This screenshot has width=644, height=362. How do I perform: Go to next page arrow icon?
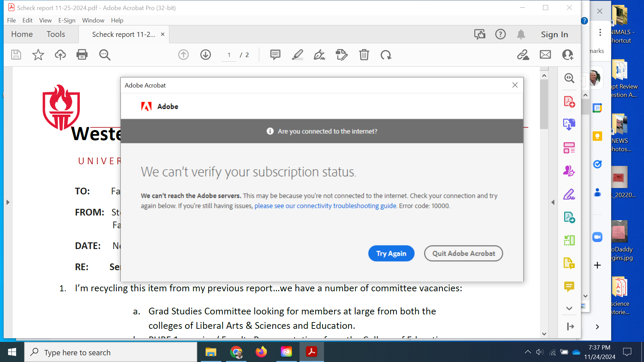click(206, 55)
